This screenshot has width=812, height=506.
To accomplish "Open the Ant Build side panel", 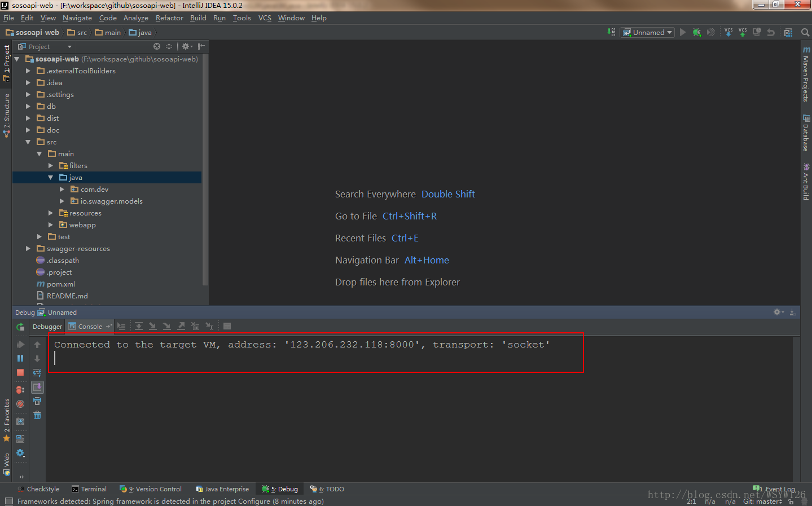I will (x=806, y=182).
